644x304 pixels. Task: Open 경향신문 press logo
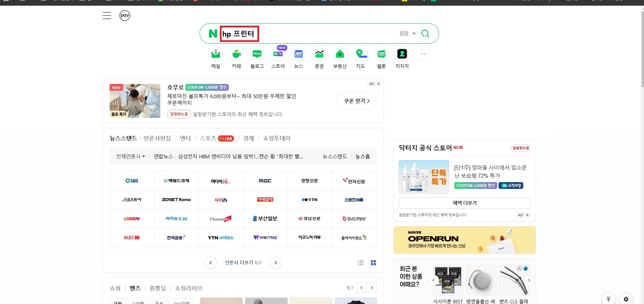[309, 181]
